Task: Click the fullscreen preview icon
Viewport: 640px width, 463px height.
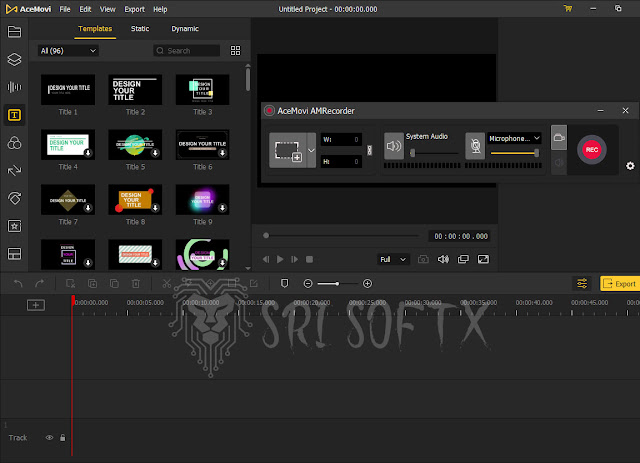Action: click(483, 259)
